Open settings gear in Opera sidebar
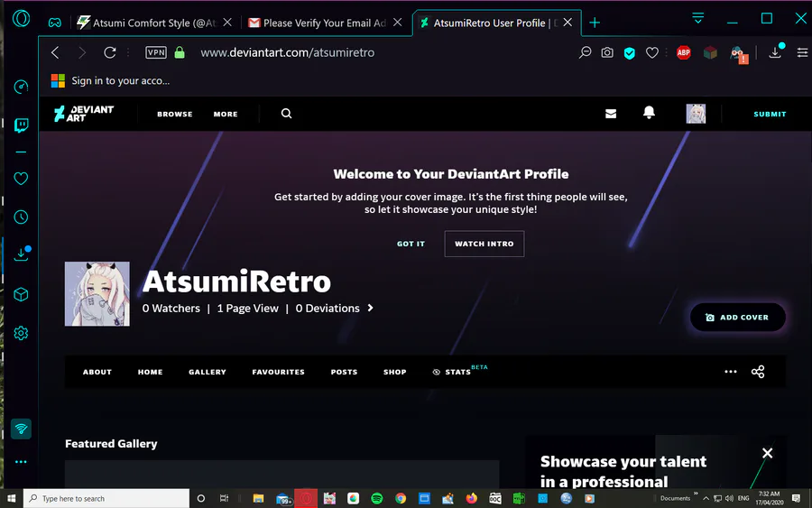The width and height of the screenshot is (812, 508). coord(21,333)
